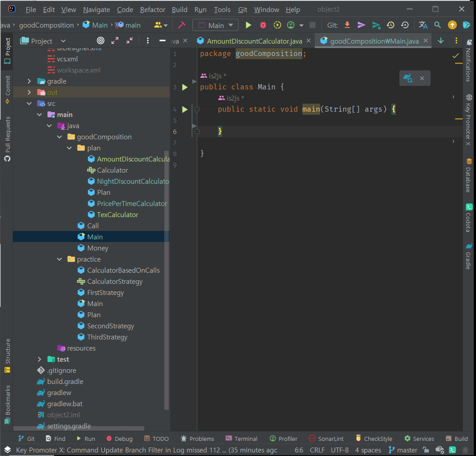Open Search Everywhere magnifier icon
The width and height of the screenshot is (476, 456).
[438, 25]
